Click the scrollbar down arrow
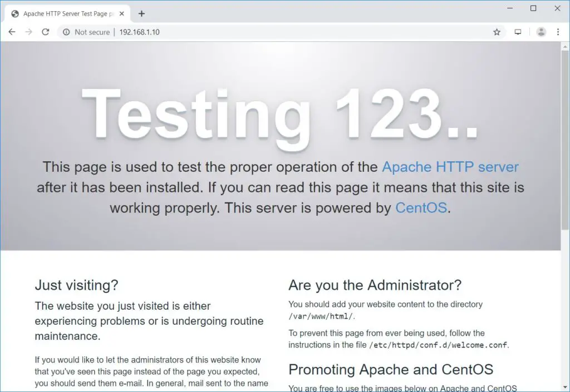This screenshot has width=570, height=392. click(564, 388)
